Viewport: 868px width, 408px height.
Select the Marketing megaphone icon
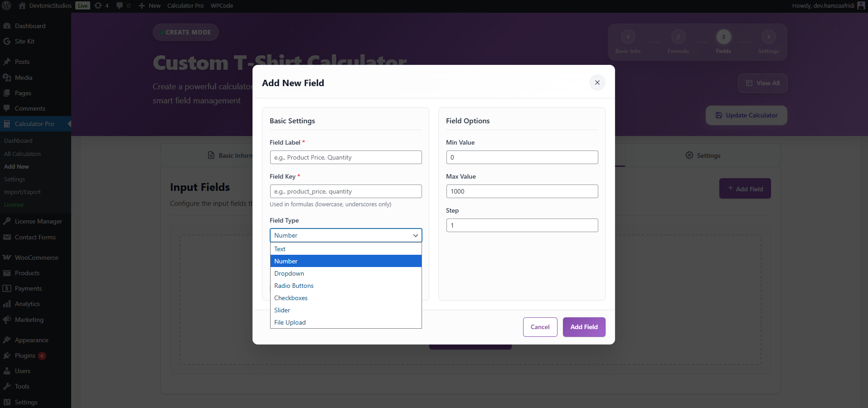click(6, 320)
